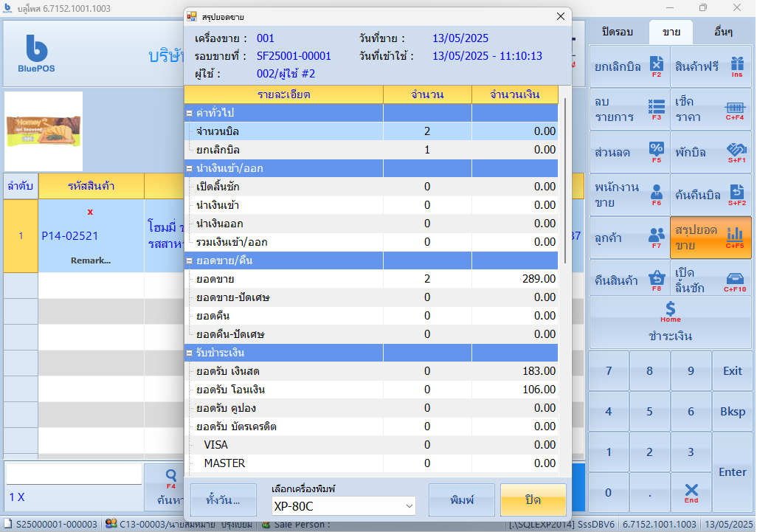Click the free product (สินค้าฟรี) gift icon
The height and width of the screenshot is (532, 757).
(x=736, y=66)
